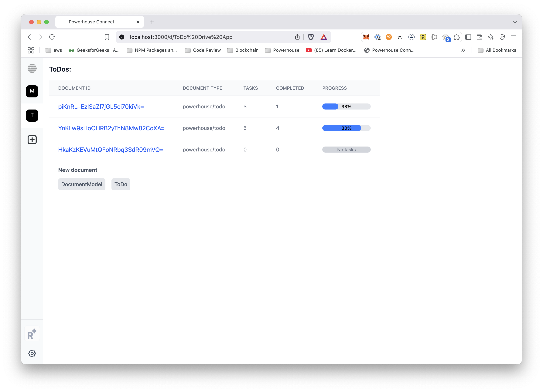Screen dimensions: 543x392
Task: Select the T drive in sidebar
Action: point(32,115)
